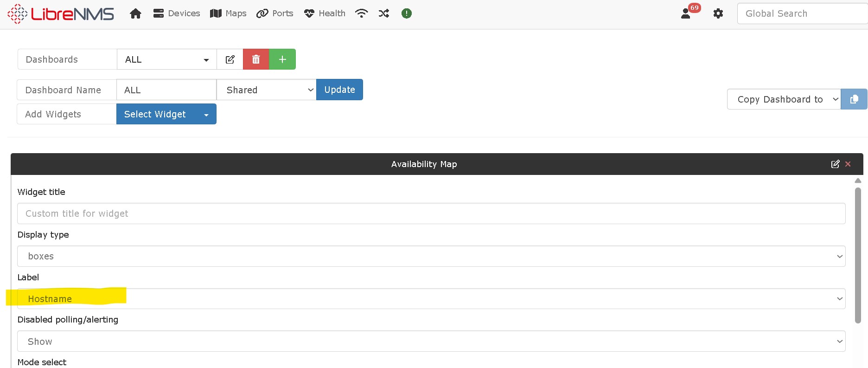The width and height of the screenshot is (868, 368).
Task: Click the Dashboards label
Action: (52, 59)
